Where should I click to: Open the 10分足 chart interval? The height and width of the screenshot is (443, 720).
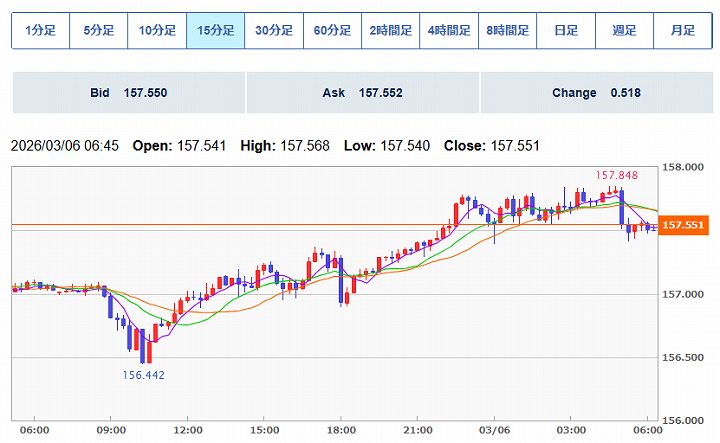(x=157, y=31)
